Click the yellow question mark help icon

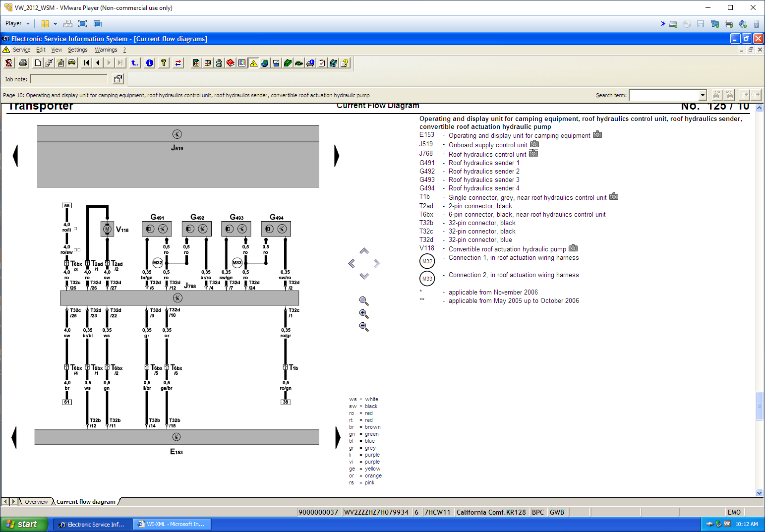(x=164, y=63)
